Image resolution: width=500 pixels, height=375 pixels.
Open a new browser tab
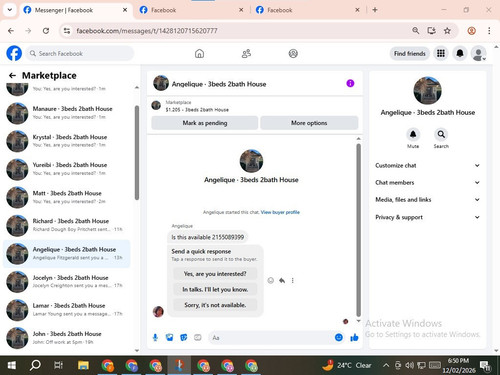(x=375, y=10)
